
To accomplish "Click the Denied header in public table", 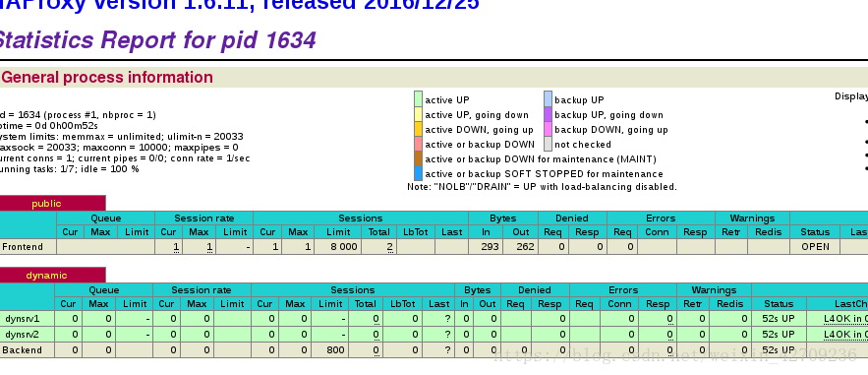I will point(572,219).
